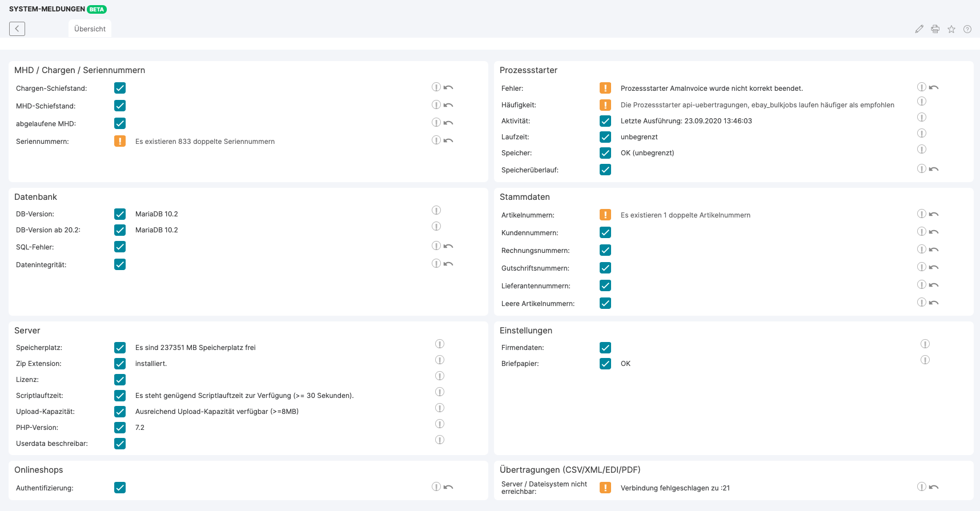
Task: Click the printer icon in header
Action: click(935, 29)
